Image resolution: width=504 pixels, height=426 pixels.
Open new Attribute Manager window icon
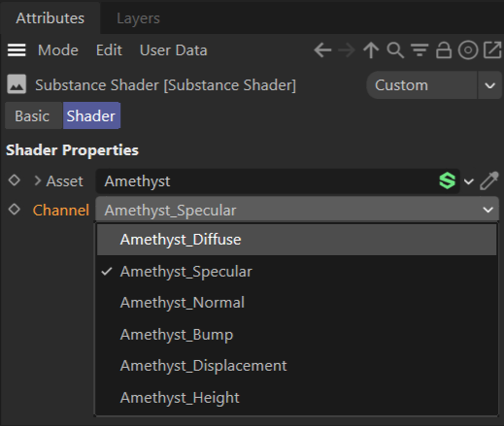click(492, 50)
